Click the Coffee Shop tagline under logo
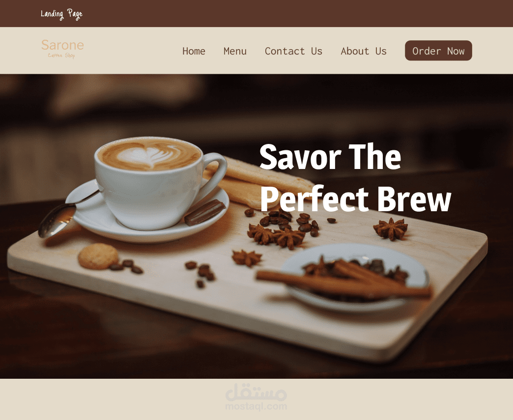Screen dimensions: 513x420 coord(61,56)
